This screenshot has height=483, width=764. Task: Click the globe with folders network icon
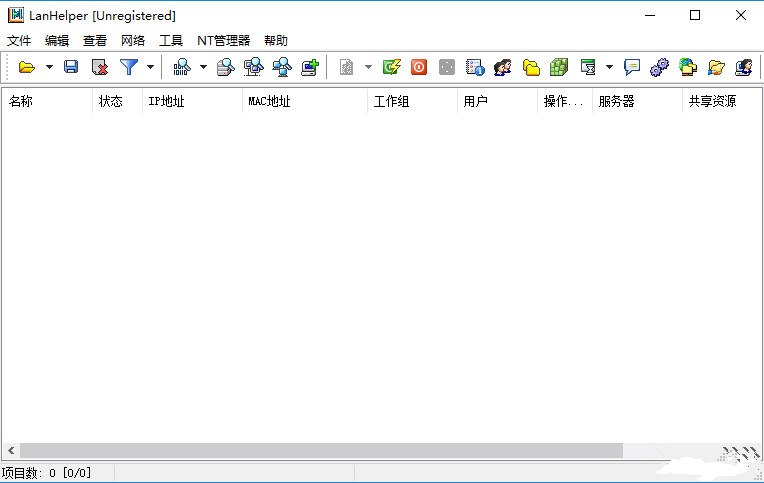(688, 67)
